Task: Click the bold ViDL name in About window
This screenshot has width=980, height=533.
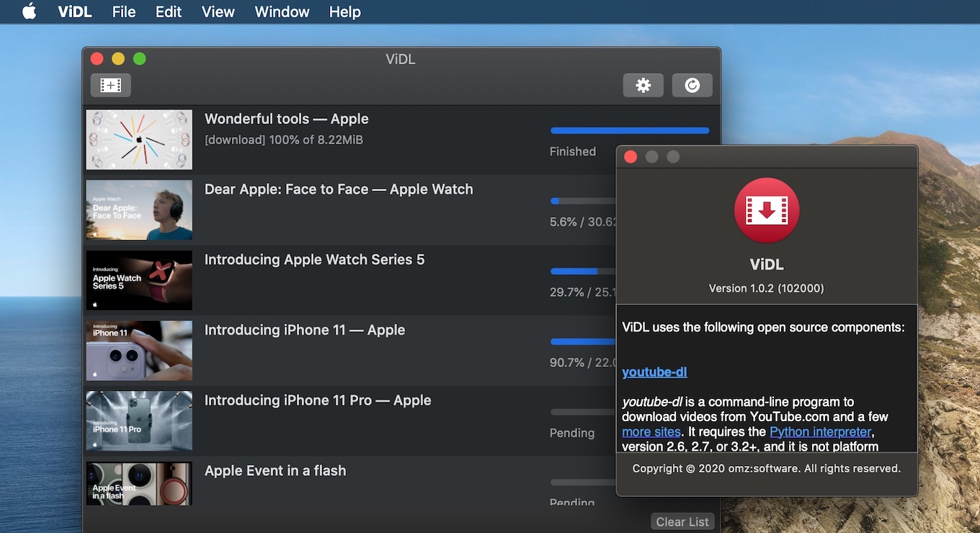Action: (x=767, y=265)
